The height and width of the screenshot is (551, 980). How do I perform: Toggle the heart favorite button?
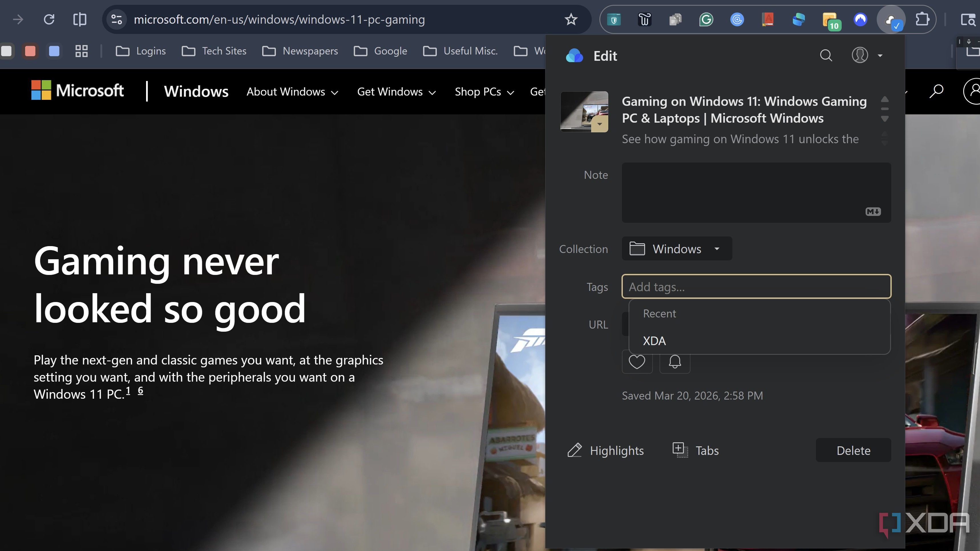point(637,362)
